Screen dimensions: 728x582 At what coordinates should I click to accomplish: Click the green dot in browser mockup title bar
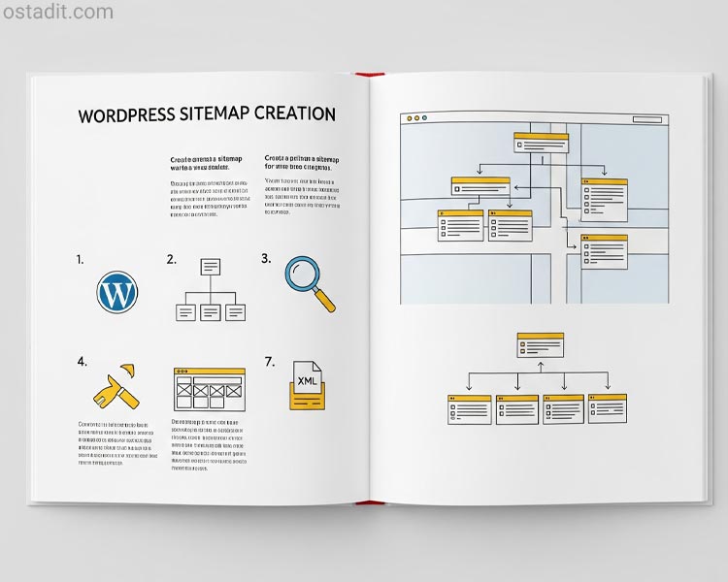(425, 118)
